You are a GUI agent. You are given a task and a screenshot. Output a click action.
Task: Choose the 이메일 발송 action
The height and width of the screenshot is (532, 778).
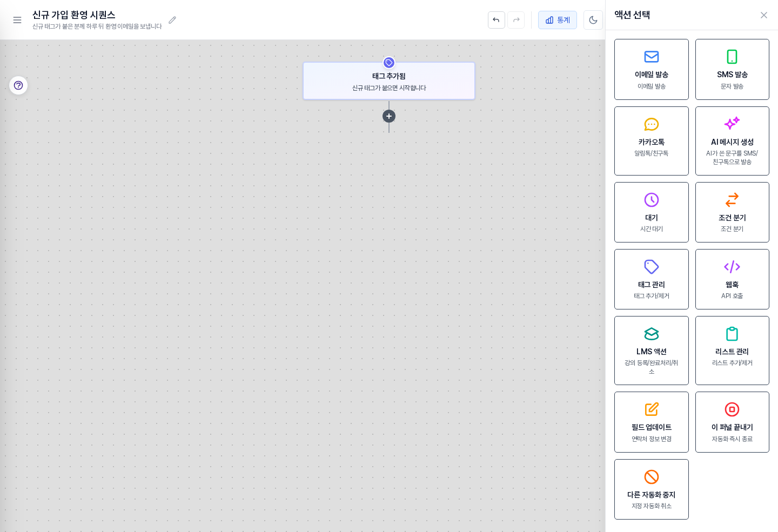tap(652, 70)
